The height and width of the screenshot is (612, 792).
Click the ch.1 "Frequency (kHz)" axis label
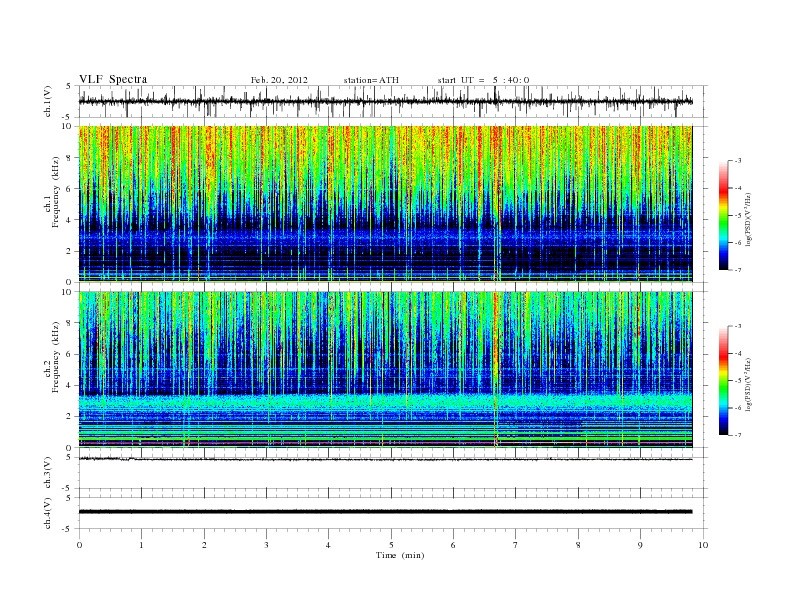(55, 192)
